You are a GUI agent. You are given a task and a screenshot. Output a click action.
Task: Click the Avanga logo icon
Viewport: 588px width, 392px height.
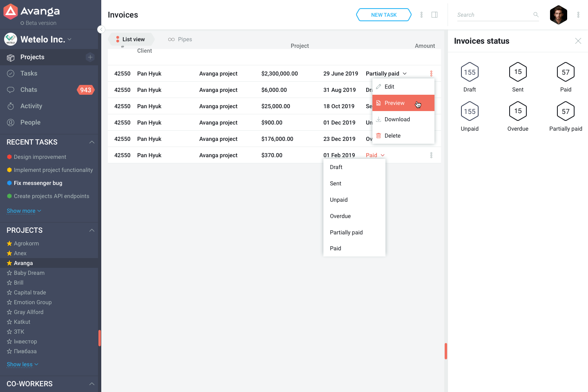coord(10,12)
